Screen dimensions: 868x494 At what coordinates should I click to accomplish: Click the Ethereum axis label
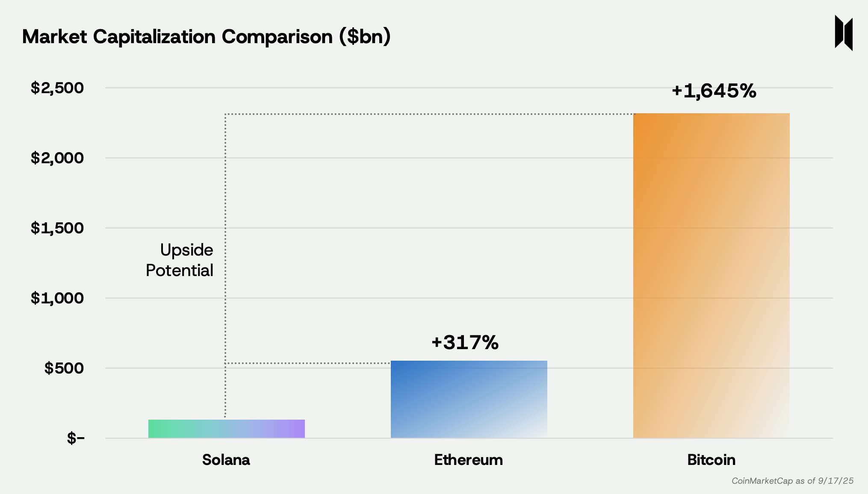(469, 460)
